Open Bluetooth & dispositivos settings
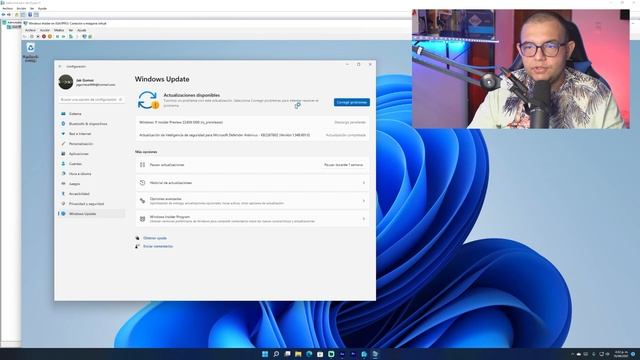The width and height of the screenshot is (640, 360). click(91, 124)
